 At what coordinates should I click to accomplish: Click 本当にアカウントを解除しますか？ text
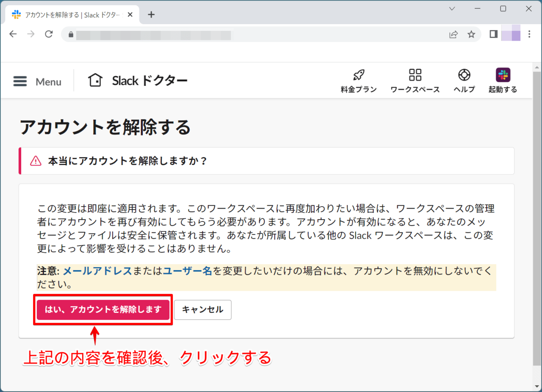(128, 161)
